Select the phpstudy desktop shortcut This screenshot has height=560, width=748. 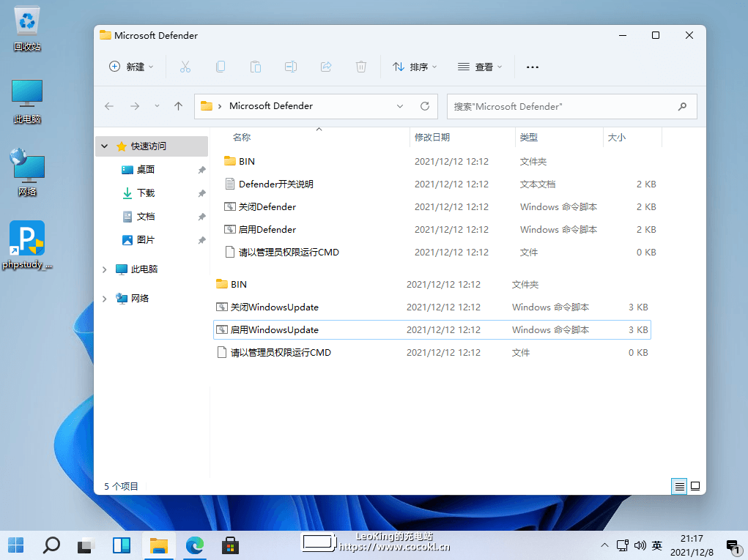pyautogui.click(x=27, y=245)
